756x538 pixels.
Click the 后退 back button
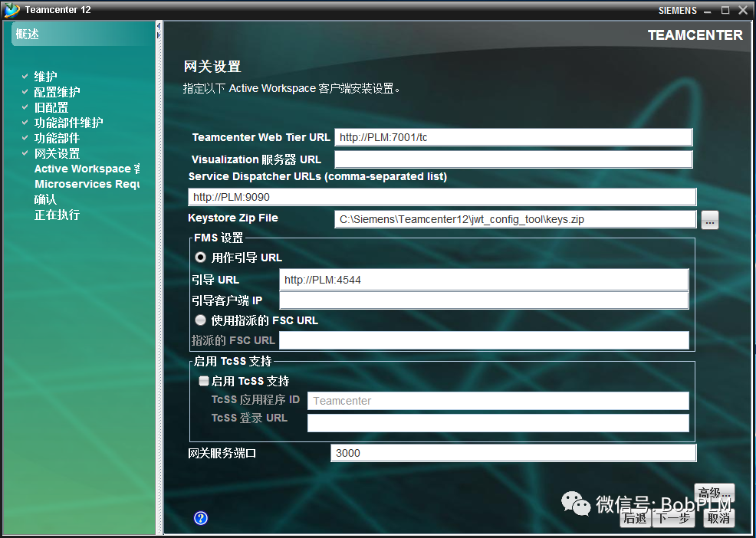635,518
